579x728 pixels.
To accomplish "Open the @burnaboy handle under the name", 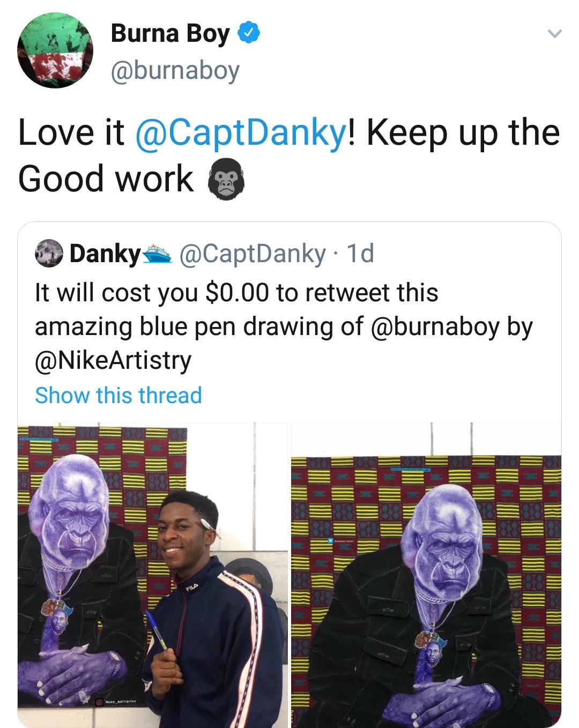I will [x=175, y=71].
